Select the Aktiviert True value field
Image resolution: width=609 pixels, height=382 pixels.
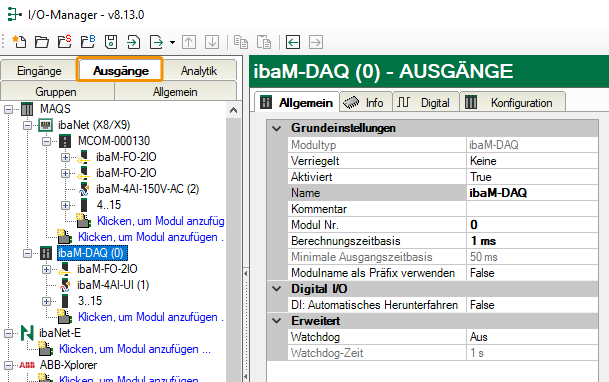[532, 177]
